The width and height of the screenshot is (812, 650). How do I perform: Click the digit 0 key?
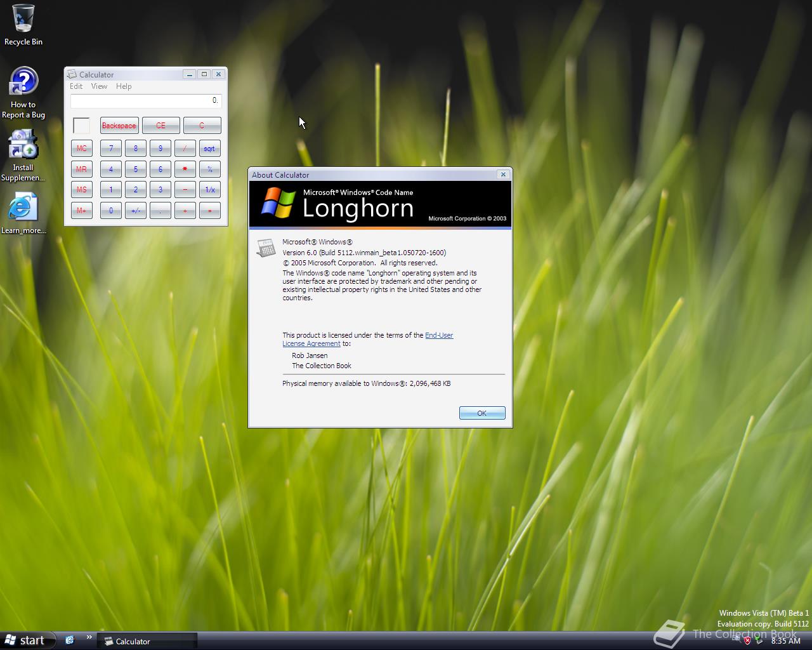(111, 211)
